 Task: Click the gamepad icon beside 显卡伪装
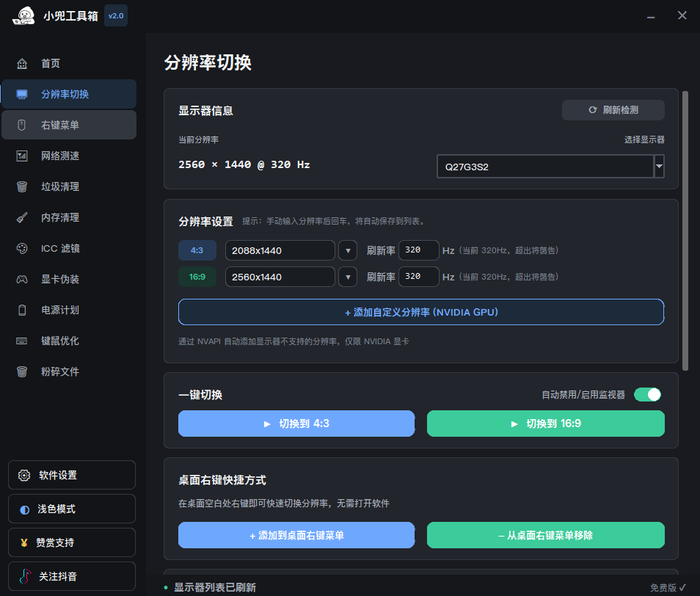coord(22,280)
